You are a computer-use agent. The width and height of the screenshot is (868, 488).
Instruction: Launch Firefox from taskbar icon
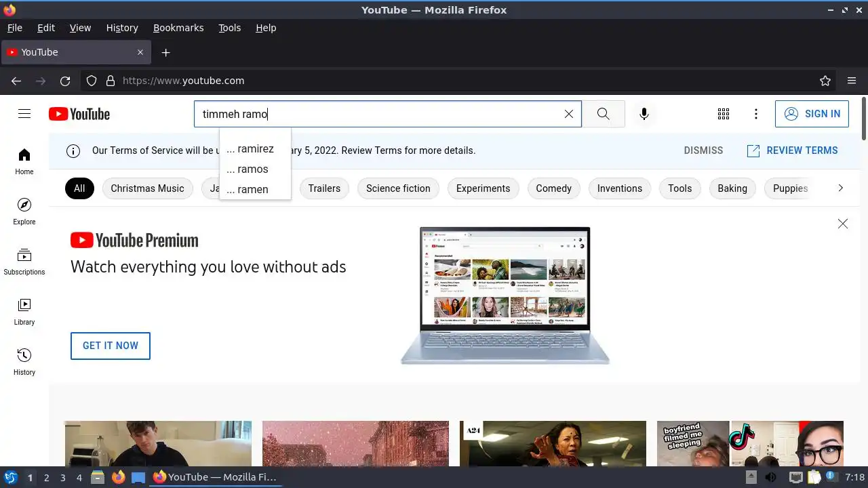pyautogui.click(x=118, y=477)
